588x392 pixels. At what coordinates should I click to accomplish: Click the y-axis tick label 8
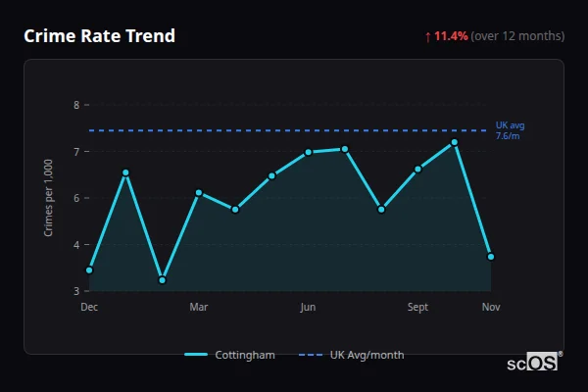(x=76, y=105)
